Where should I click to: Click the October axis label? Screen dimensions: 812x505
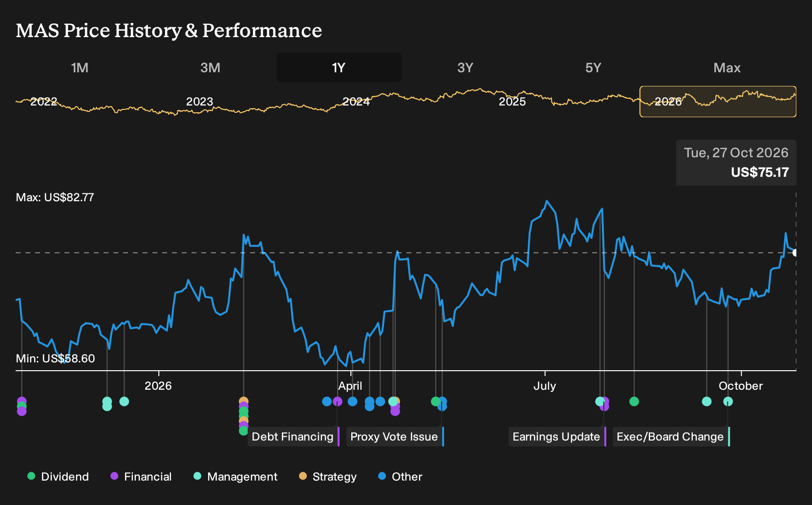pyautogui.click(x=741, y=386)
